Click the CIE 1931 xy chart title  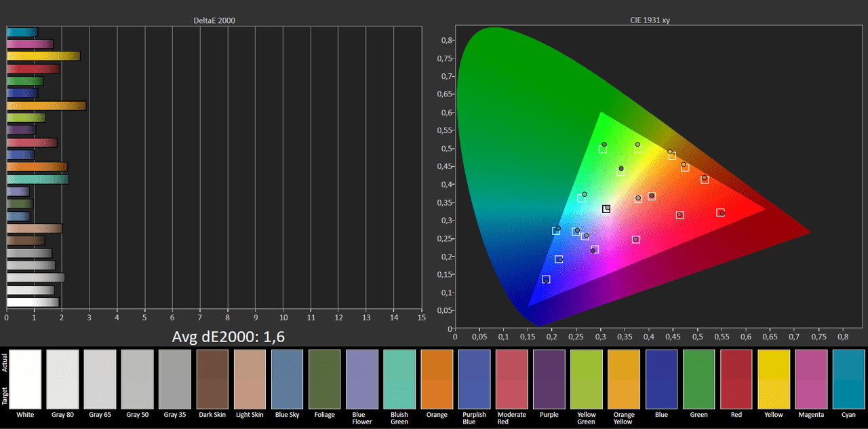pyautogui.click(x=649, y=20)
